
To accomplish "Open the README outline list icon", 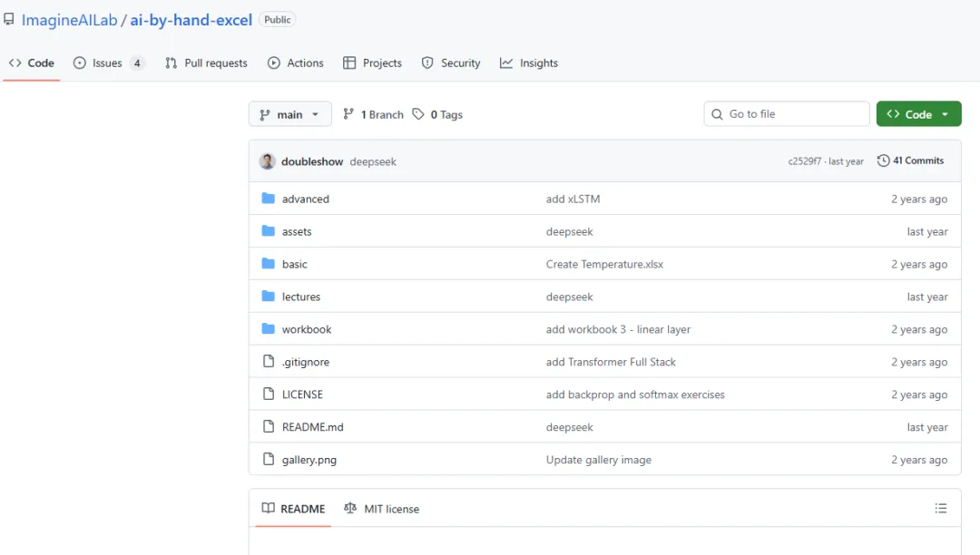I will pos(941,509).
